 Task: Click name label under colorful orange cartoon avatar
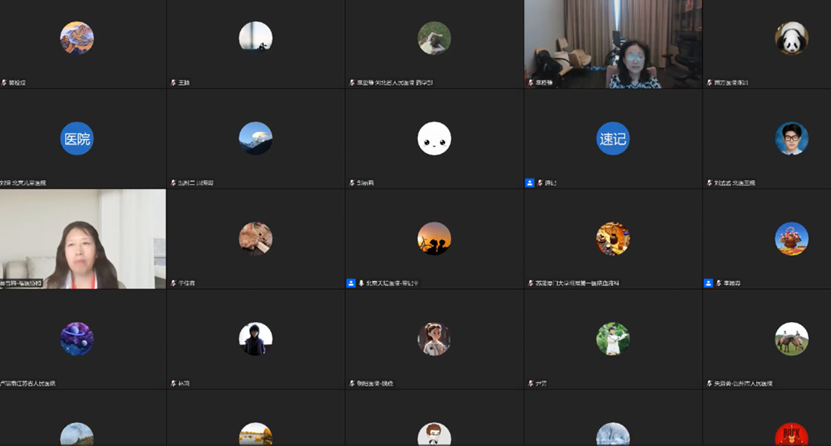coord(577,283)
